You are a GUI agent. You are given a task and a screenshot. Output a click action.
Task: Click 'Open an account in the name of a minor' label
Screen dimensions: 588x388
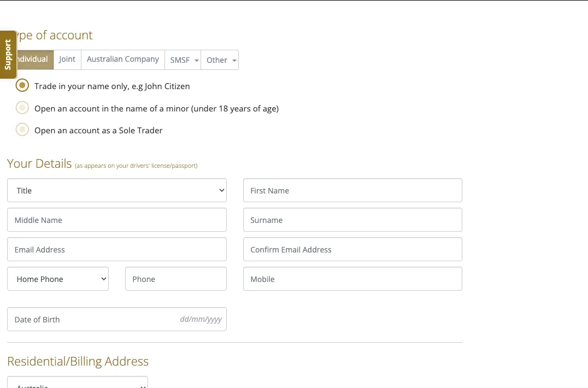[x=156, y=109]
